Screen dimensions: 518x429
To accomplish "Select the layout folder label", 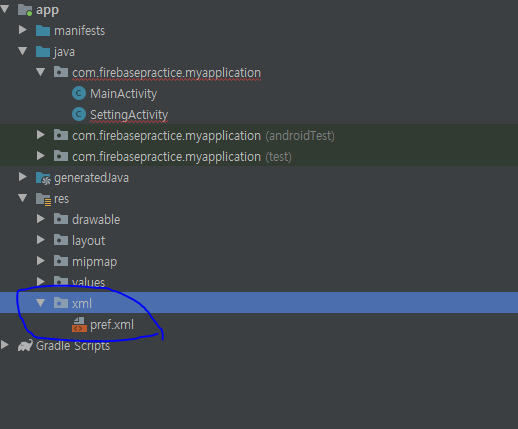I will coord(88,241).
